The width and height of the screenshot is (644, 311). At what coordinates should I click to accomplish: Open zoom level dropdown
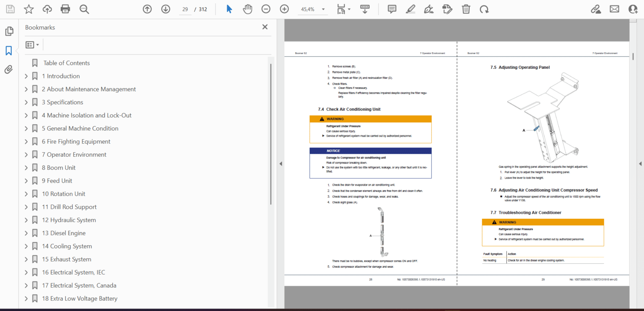[x=323, y=9]
